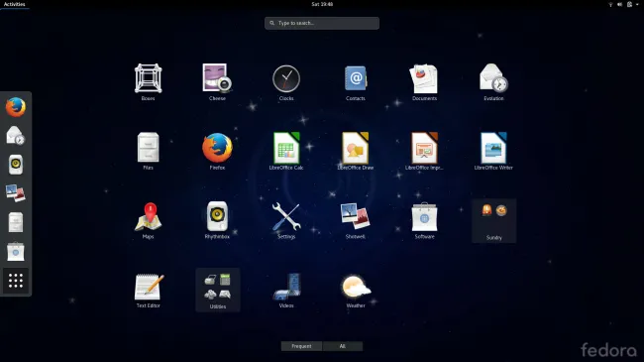This screenshot has width=644, height=362.
Task: Open the Text Editor app
Action: (x=149, y=290)
